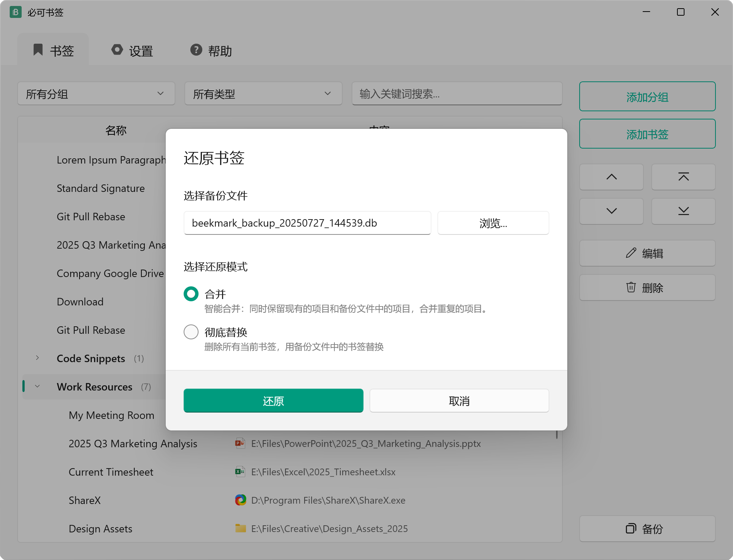
Task: Close the 必可书签 window
Action: [x=715, y=12]
